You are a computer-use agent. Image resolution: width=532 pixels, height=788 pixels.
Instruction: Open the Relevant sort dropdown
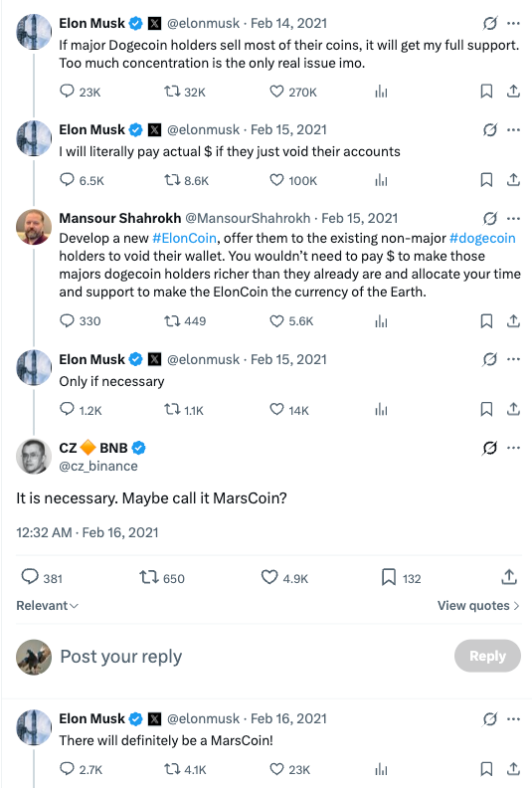tap(47, 606)
